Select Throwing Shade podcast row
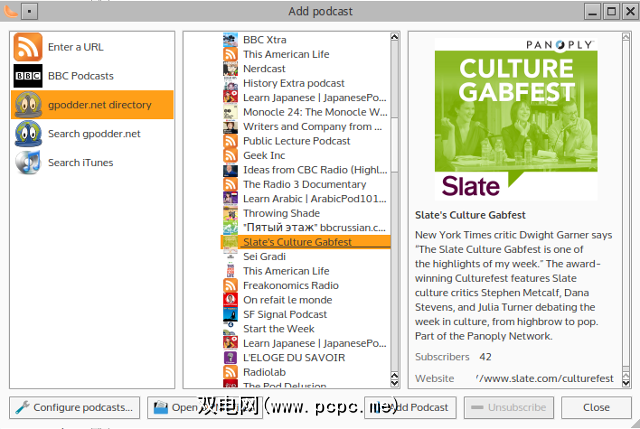This screenshot has width=640, height=429. (306, 213)
